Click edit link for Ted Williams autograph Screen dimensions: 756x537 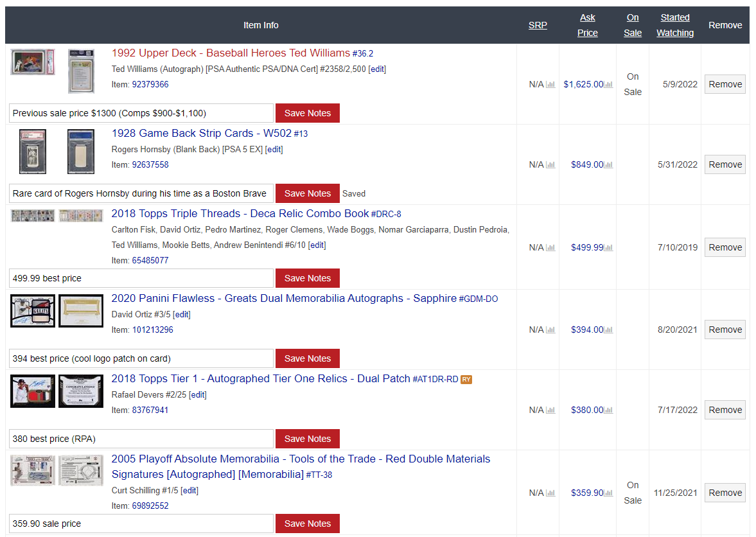pos(377,69)
